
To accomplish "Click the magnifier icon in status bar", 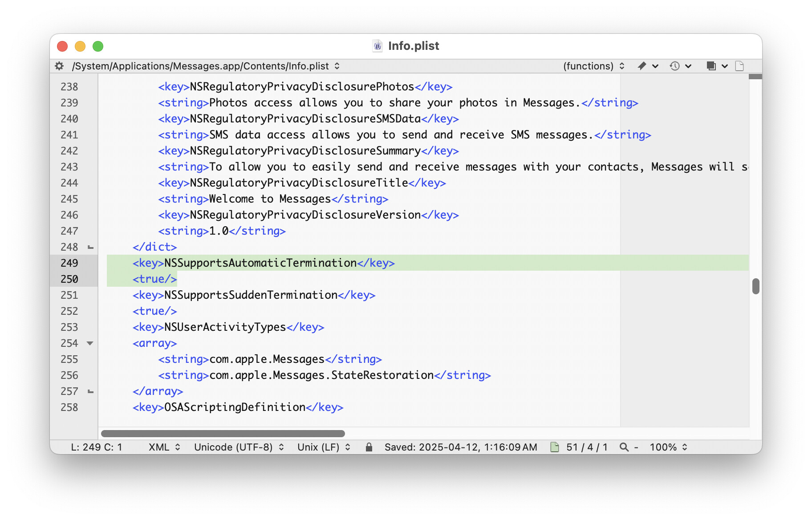I will (x=624, y=447).
